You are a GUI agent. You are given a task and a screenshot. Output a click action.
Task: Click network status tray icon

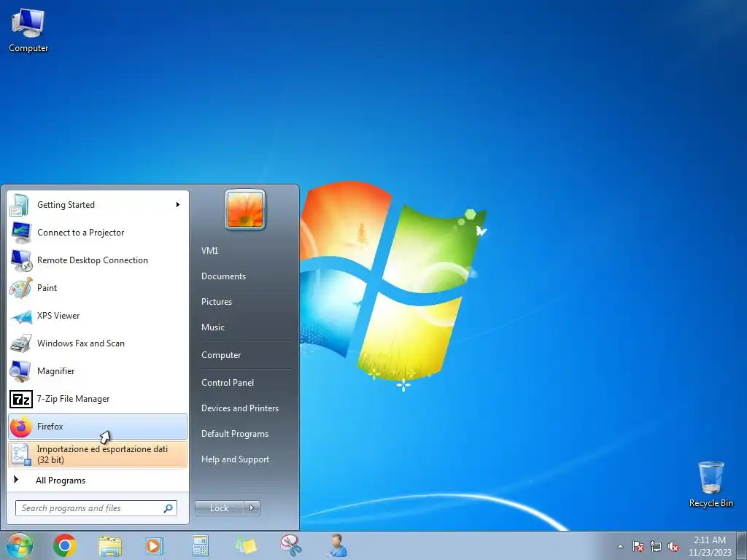pyautogui.click(x=656, y=546)
